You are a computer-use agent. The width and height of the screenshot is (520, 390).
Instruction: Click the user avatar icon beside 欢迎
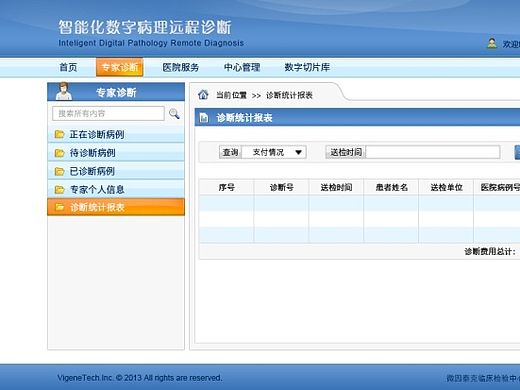click(492, 43)
